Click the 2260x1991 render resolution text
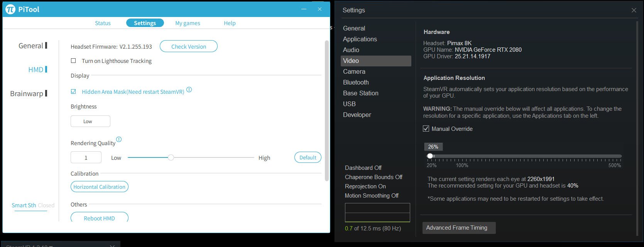Screen dimensions: 644x247 [x=541, y=179]
